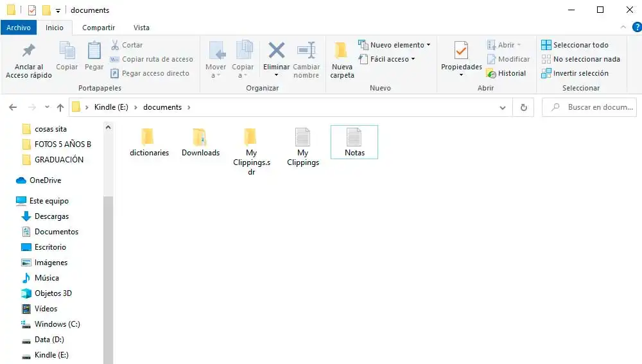Open GRADUACIÓN in navigation pane

point(53,160)
